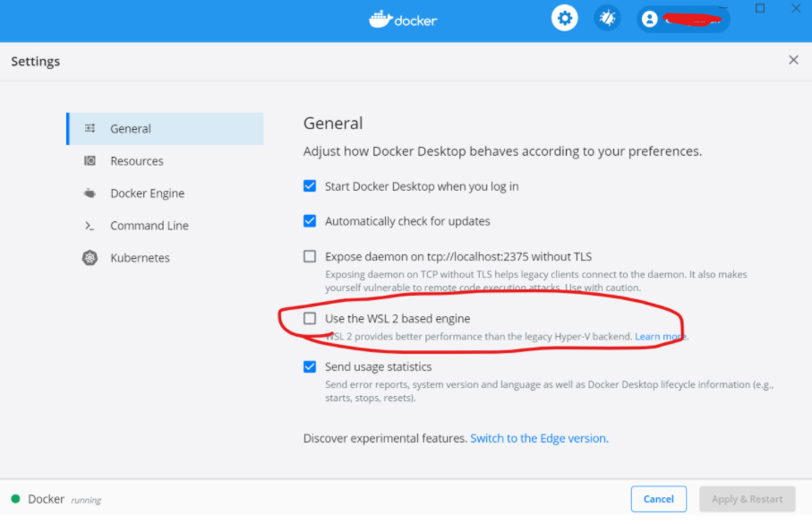The width and height of the screenshot is (812, 524).
Task: Click the green Docker running status dot
Action: (15, 499)
